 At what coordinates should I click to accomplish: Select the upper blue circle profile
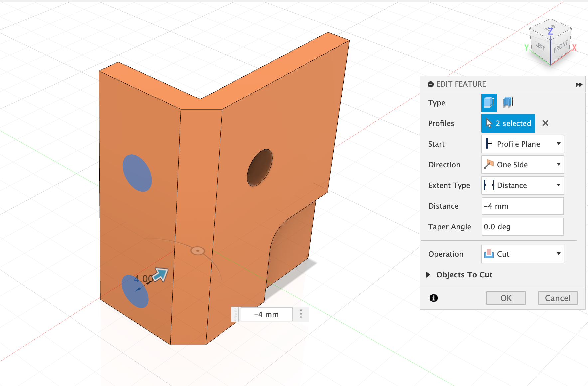(137, 173)
